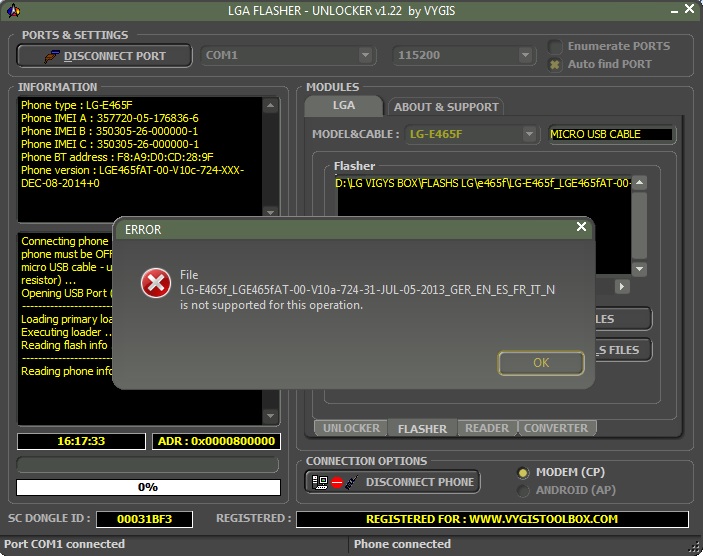Image resolution: width=703 pixels, height=556 pixels.
Task: Click the Phone IMEI A line
Action: pos(110,118)
